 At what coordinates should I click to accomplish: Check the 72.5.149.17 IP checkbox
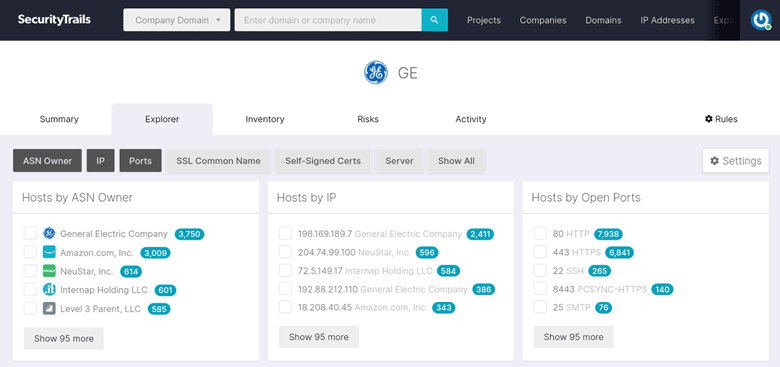click(x=285, y=271)
